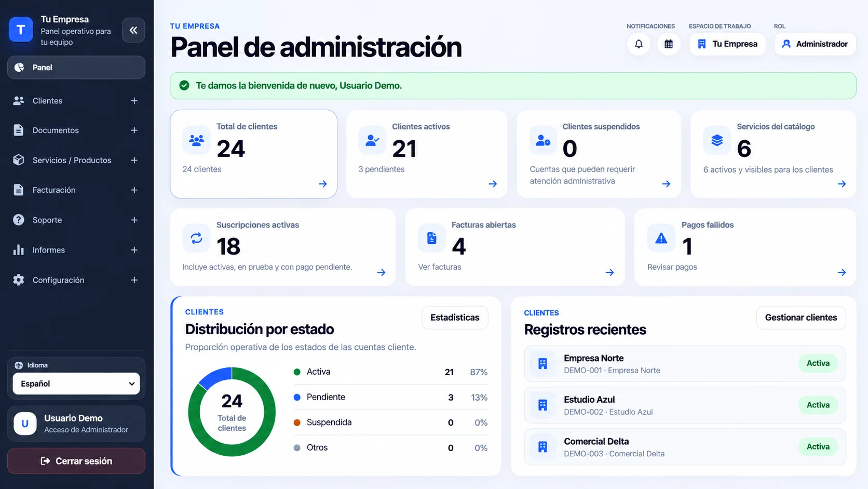Expand the Documentos submenu plus
The width and height of the screenshot is (868, 489).
coord(134,130)
